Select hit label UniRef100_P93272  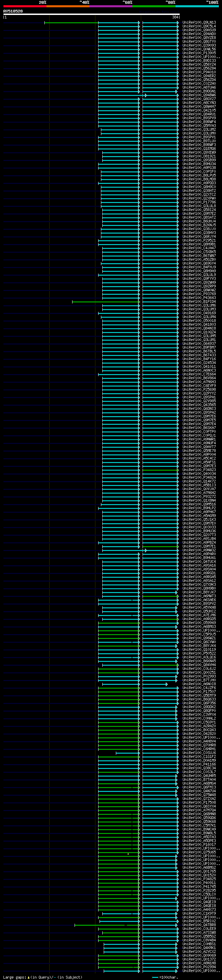199,497
